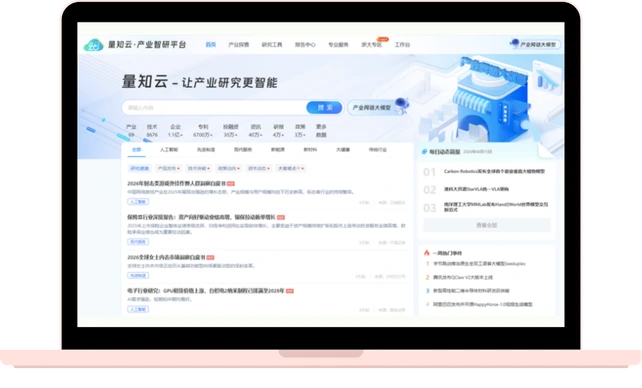Open the 保险行业深度报告 article
Viewport: 642px width, 388px height.
[x=201, y=217]
